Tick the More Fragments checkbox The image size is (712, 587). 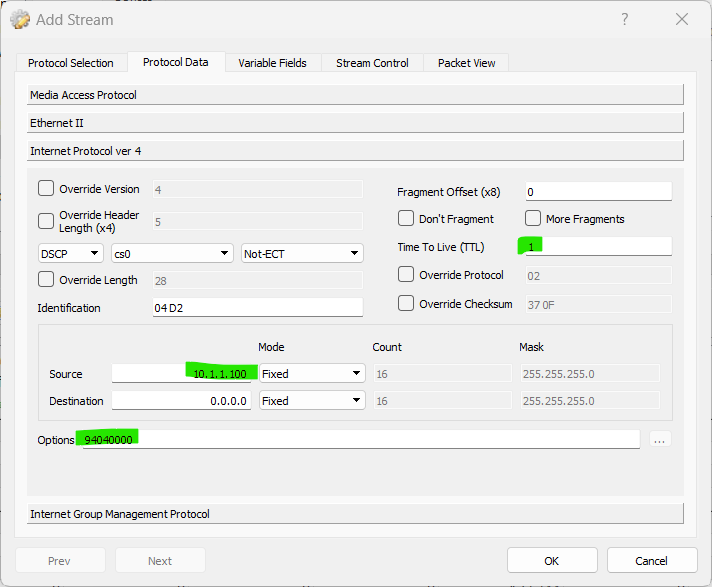533,218
